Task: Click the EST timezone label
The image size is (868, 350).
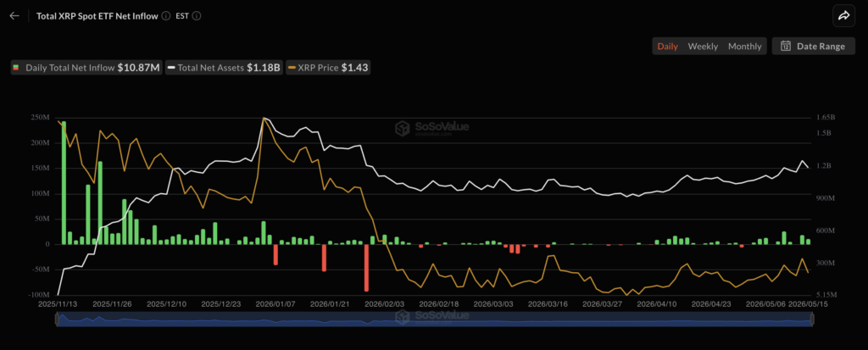Action: click(x=182, y=16)
